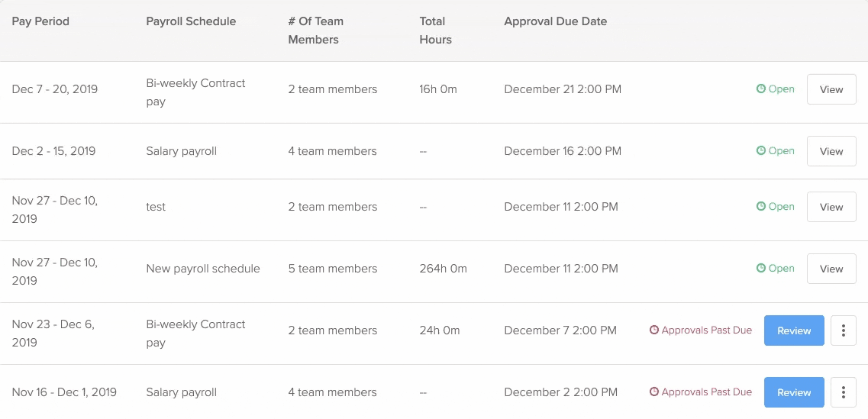Click the Total Hours column header

pyautogui.click(x=436, y=31)
